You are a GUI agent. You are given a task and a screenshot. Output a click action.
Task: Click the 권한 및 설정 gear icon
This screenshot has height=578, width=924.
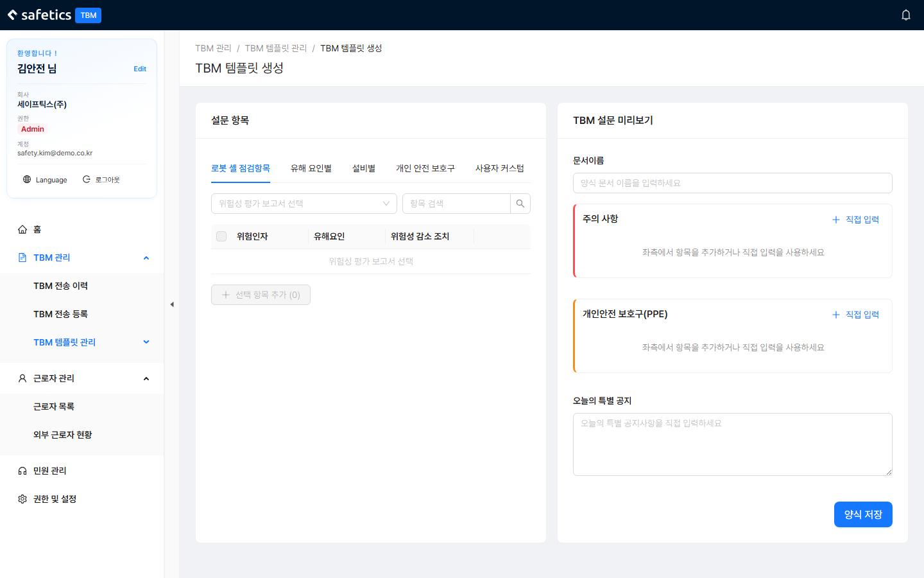tap(22, 499)
